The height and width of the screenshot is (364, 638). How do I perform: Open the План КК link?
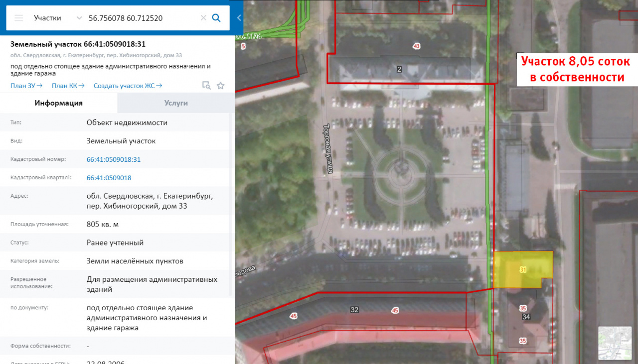68,86
